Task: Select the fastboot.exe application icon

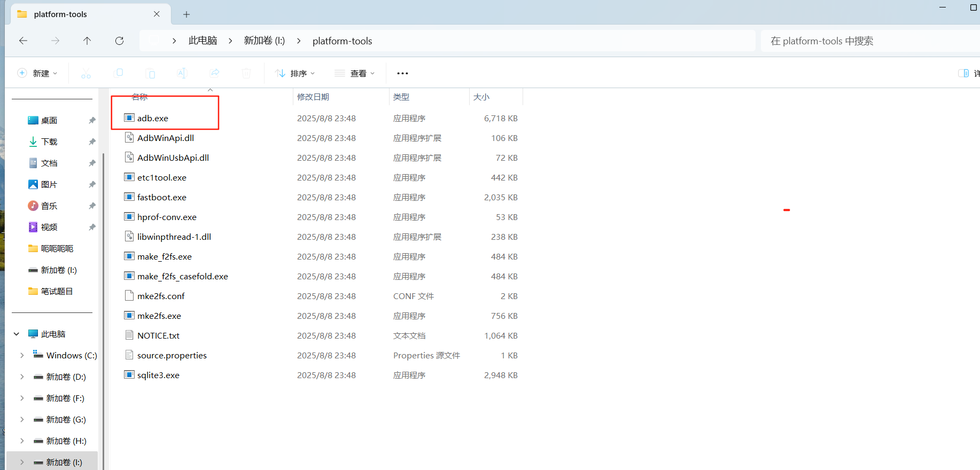Action: (x=129, y=197)
